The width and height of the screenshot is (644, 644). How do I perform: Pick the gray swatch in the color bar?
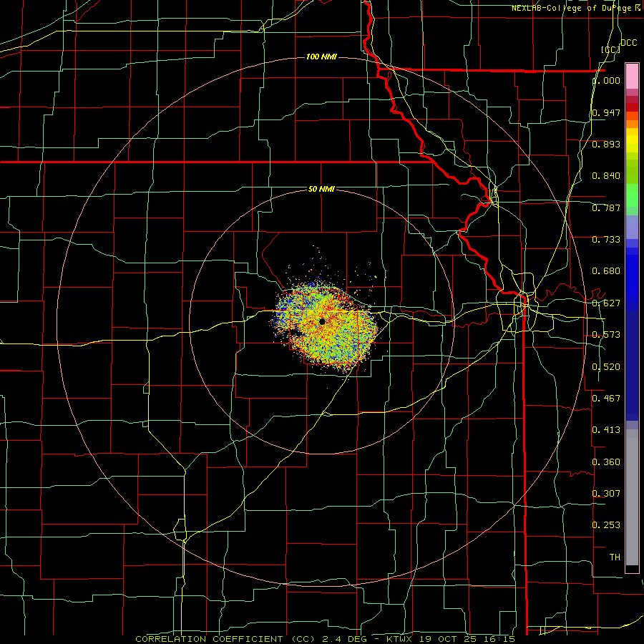click(x=632, y=497)
